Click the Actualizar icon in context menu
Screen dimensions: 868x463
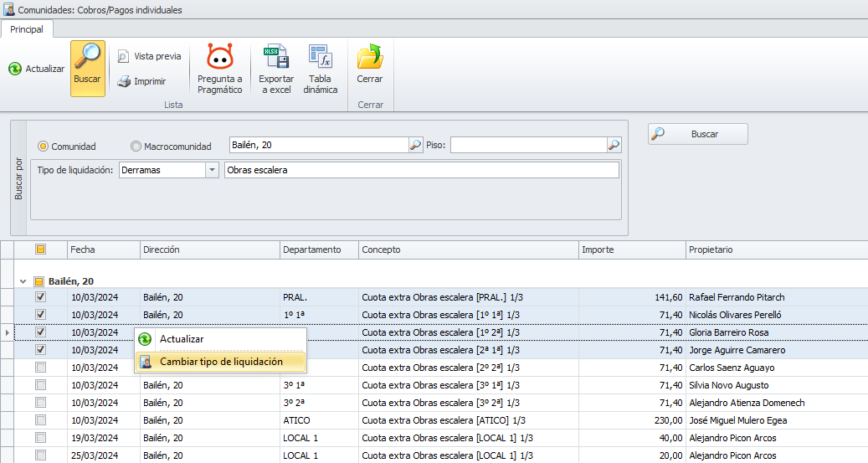coord(145,339)
